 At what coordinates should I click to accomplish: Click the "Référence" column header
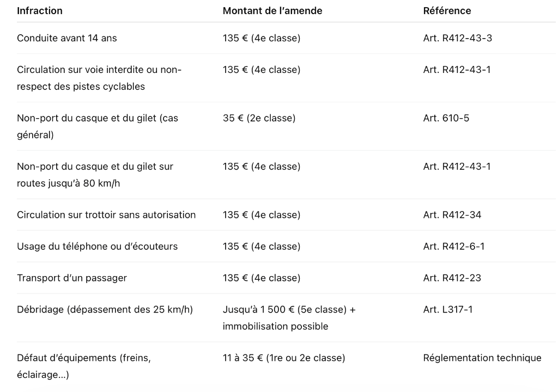coord(447,11)
